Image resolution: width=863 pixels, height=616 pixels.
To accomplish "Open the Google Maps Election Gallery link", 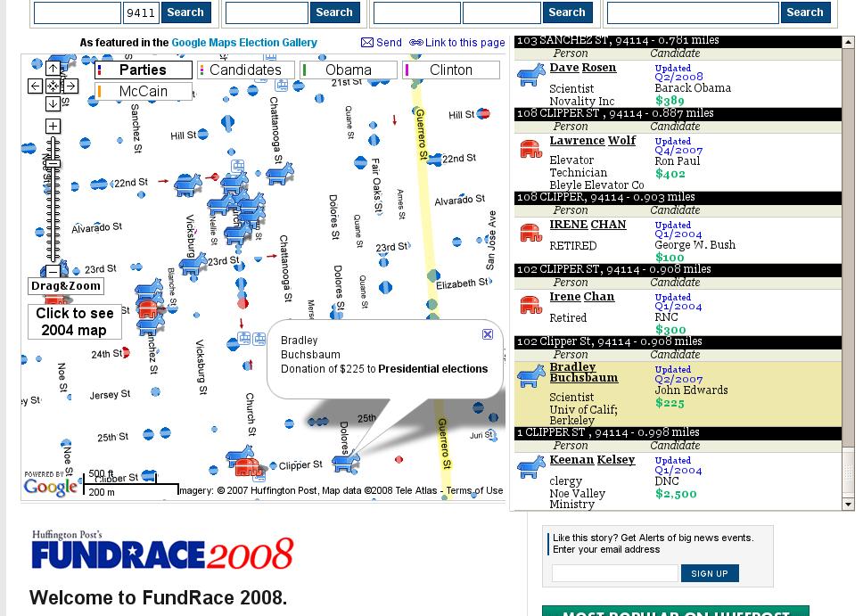I will pos(243,43).
